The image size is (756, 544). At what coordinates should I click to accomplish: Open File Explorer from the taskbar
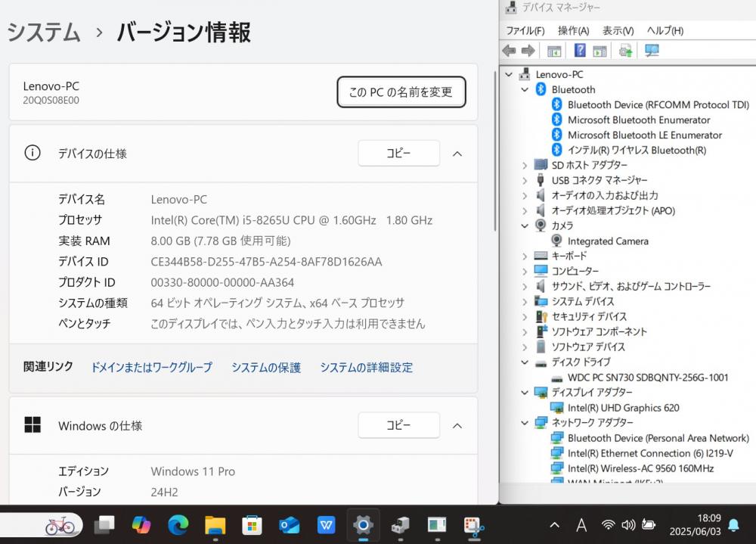point(215,525)
